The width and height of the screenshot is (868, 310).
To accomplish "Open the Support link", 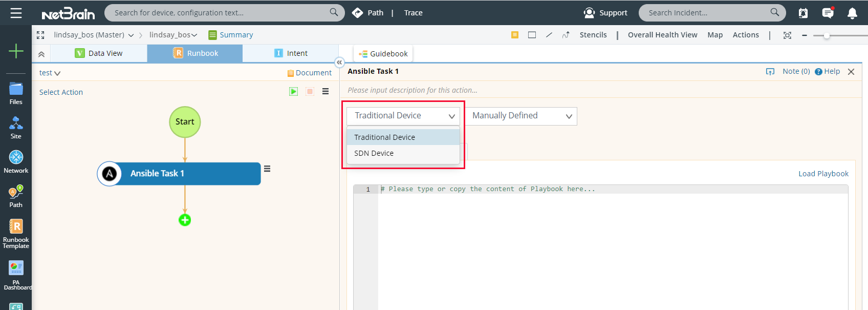I will click(x=605, y=13).
